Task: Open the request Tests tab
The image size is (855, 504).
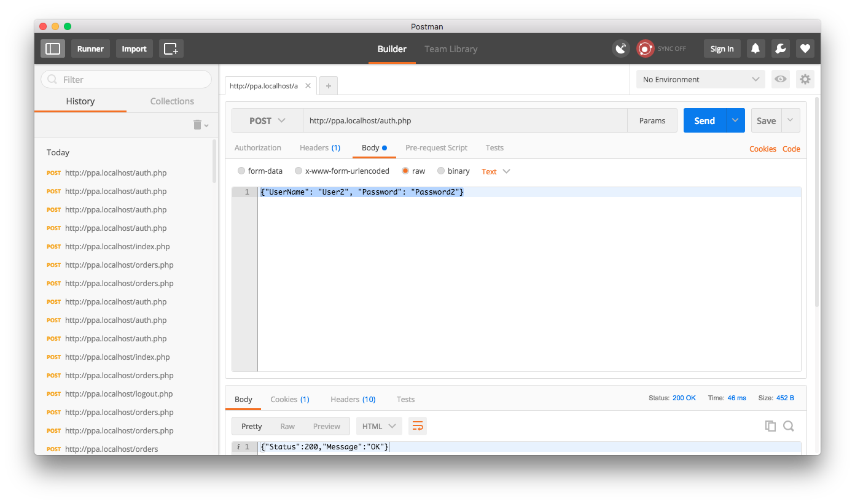Action: 494,148
